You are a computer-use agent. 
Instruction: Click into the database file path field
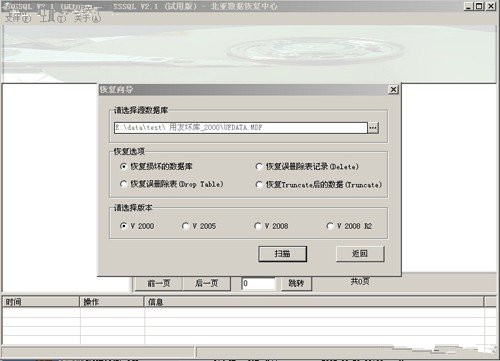241,128
